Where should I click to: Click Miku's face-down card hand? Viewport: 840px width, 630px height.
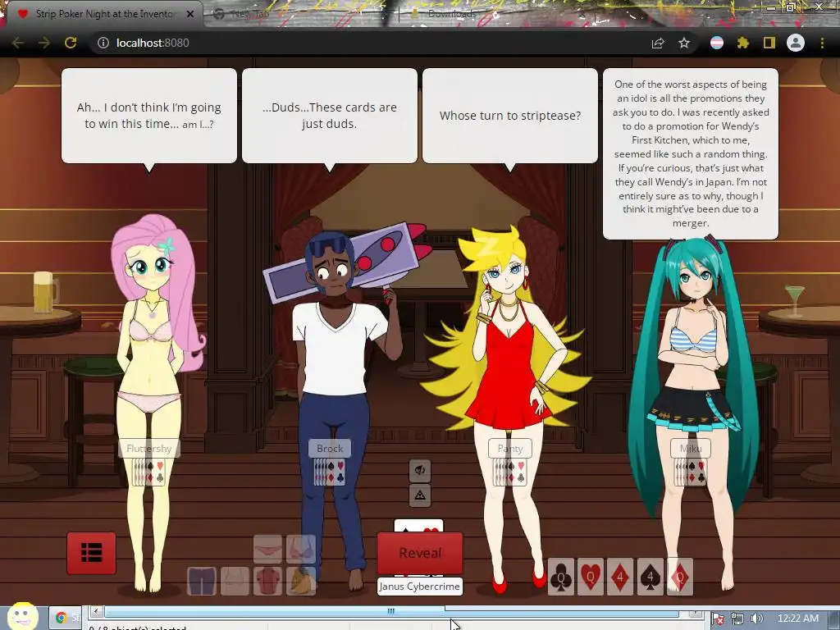691,472
